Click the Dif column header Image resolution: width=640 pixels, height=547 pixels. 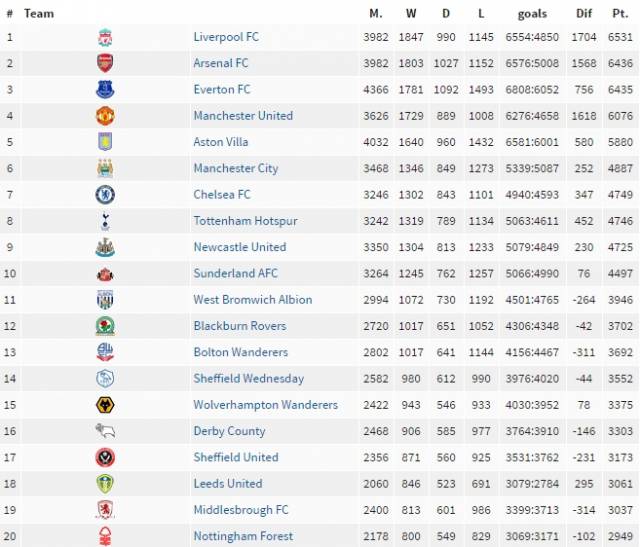pyautogui.click(x=584, y=13)
